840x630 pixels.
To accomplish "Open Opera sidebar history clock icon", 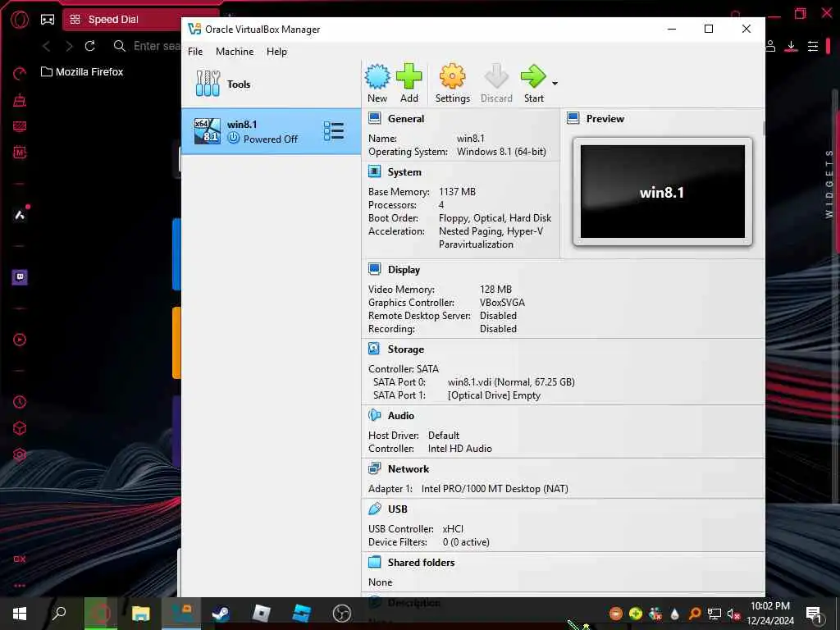I will pyautogui.click(x=20, y=402).
